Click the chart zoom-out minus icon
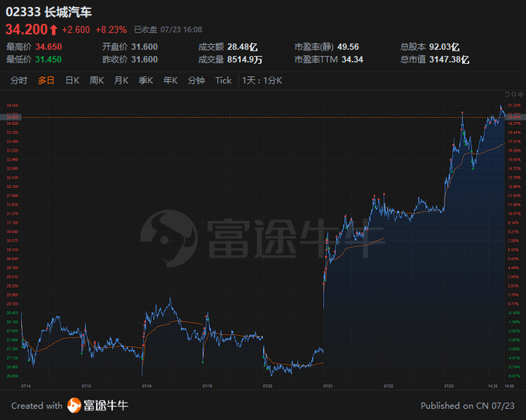Image resolution: width=526 pixels, height=420 pixels. coord(514,94)
